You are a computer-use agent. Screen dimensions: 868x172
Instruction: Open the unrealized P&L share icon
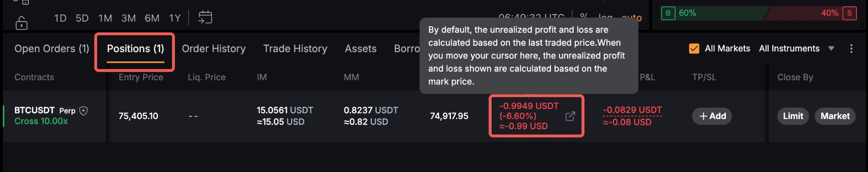click(x=570, y=116)
